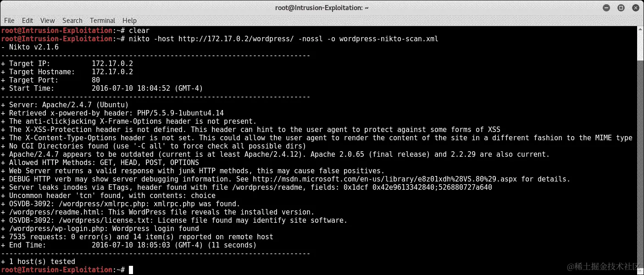The width and height of the screenshot is (644, 275).
Task: Open the Search menu
Action: 72,21
